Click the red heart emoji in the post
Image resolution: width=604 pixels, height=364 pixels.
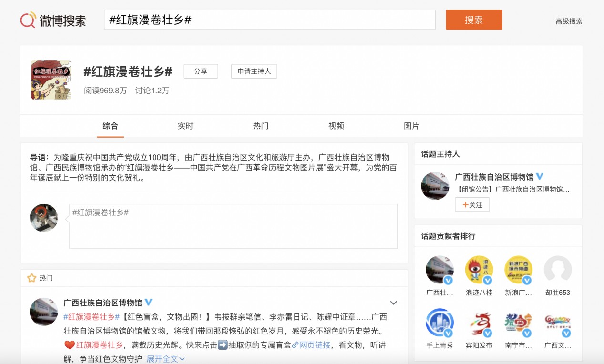pos(69,345)
